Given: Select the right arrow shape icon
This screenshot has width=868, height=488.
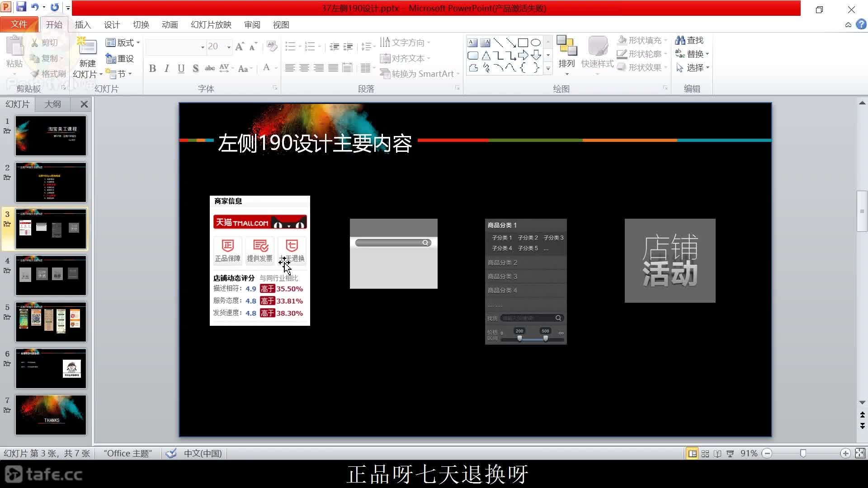Looking at the screenshot, I should [523, 55].
